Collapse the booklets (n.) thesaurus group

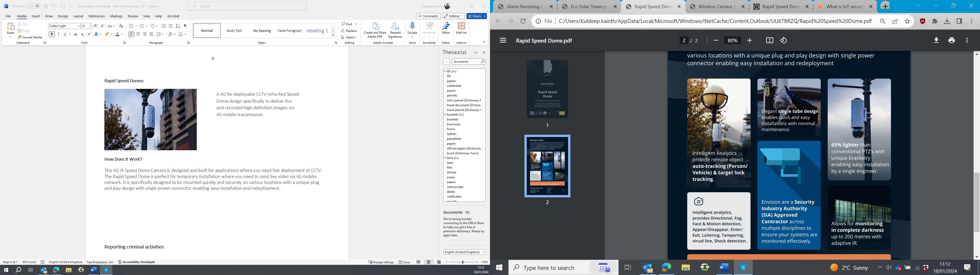(x=445, y=114)
